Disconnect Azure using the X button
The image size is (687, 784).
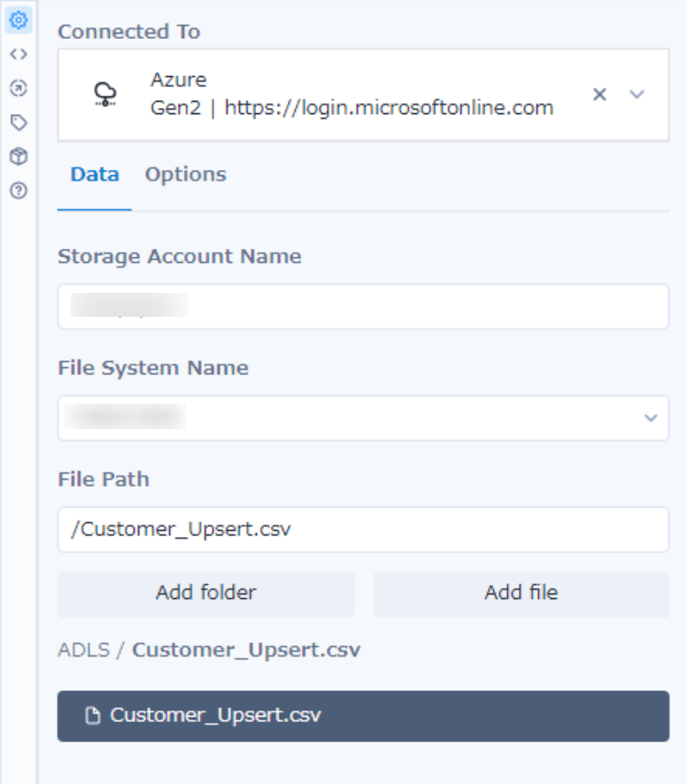tap(598, 94)
